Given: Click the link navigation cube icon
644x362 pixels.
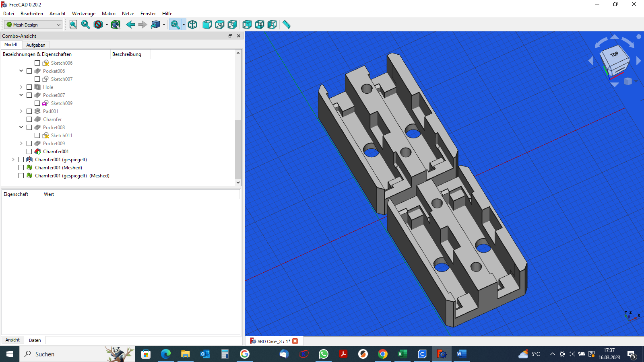Looking at the screenshot, I should (155, 25).
